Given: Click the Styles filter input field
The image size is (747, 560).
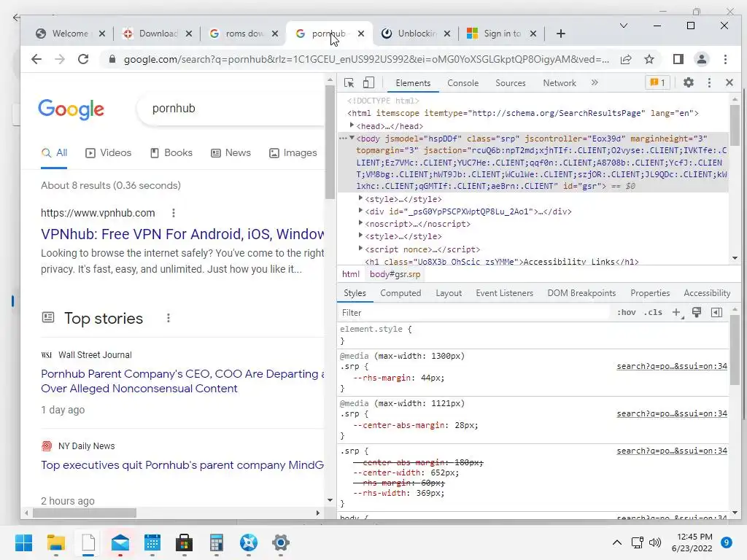Looking at the screenshot, I should 474,312.
